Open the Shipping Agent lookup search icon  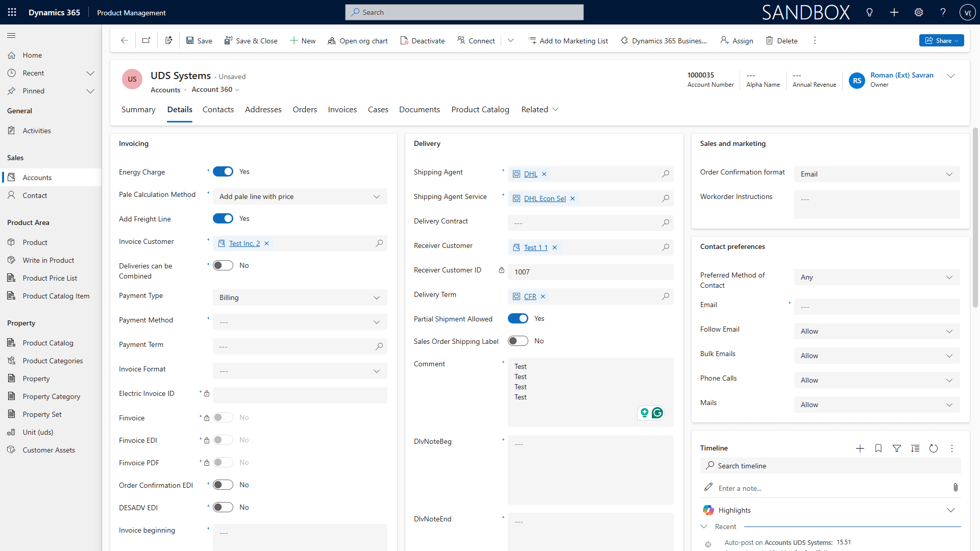tap(665, 174)
